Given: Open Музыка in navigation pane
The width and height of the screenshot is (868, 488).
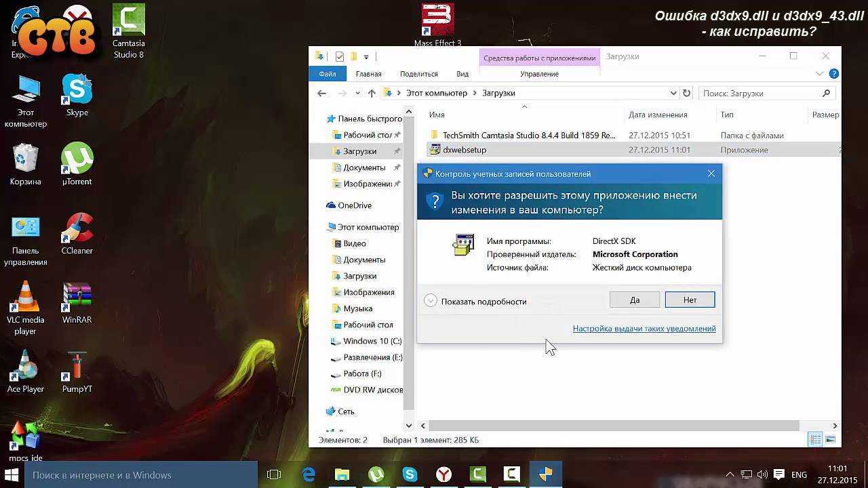Looking at the screenshot, I should pos(357,308).
